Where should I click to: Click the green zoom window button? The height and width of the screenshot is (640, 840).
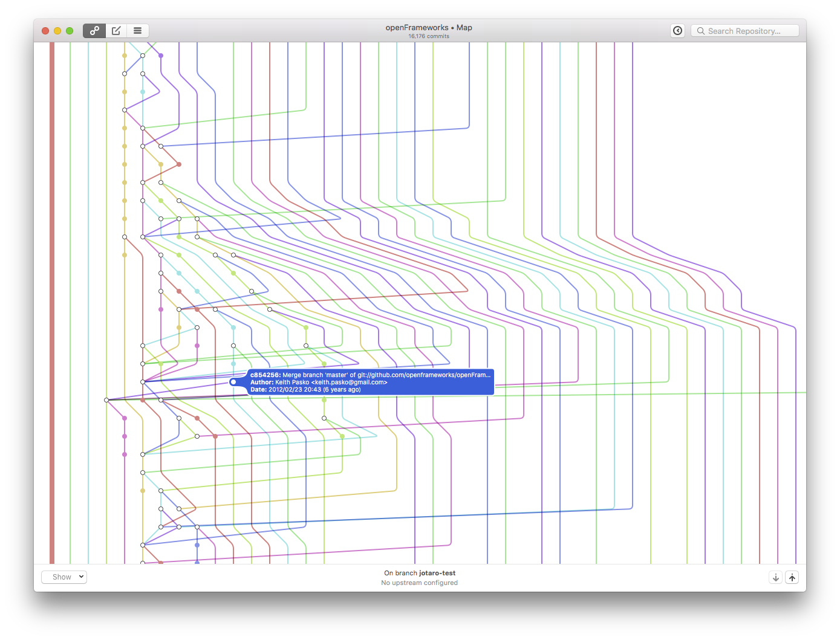[x=70, y=31]
